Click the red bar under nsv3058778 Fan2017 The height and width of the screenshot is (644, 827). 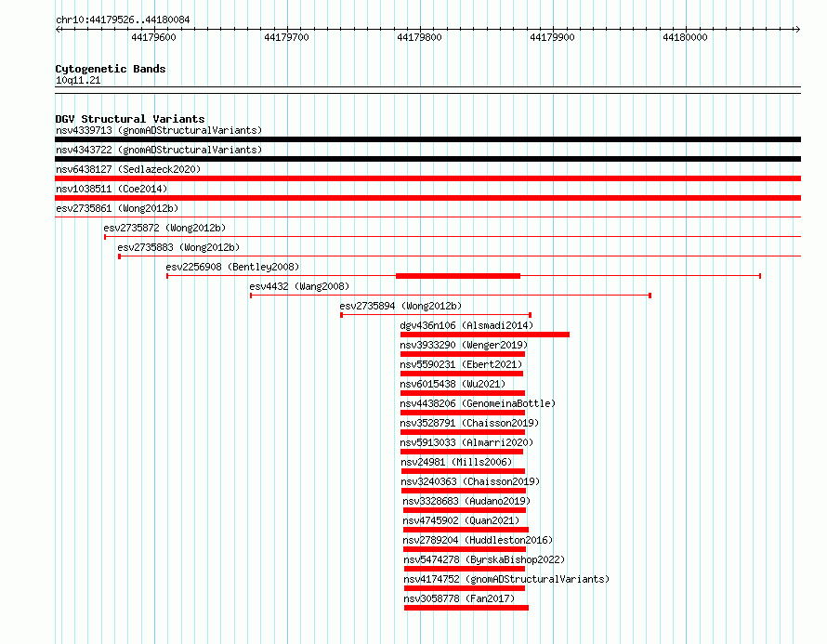pyautogui.click(x=466, y=608)
